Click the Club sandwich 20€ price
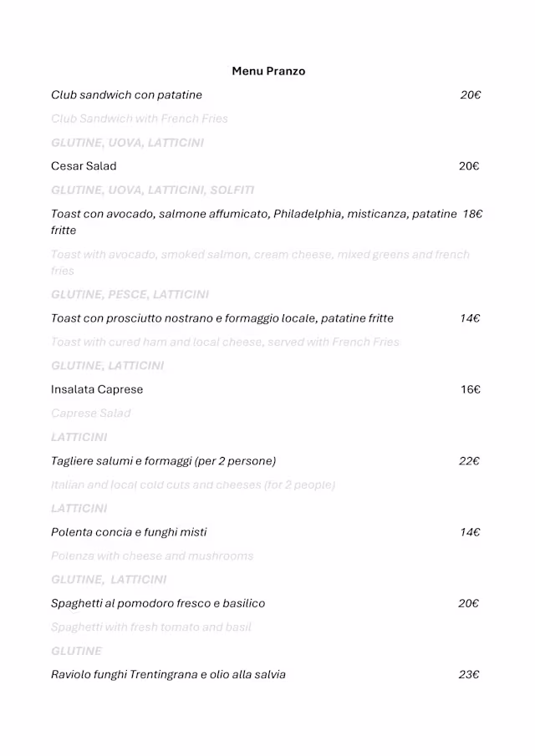 pyautogui.click(x=470, y=95)
